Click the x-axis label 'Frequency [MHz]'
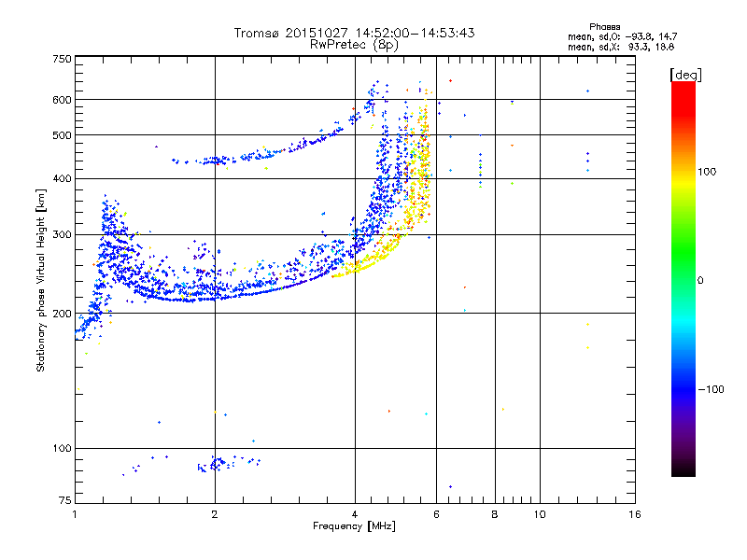 354,526
